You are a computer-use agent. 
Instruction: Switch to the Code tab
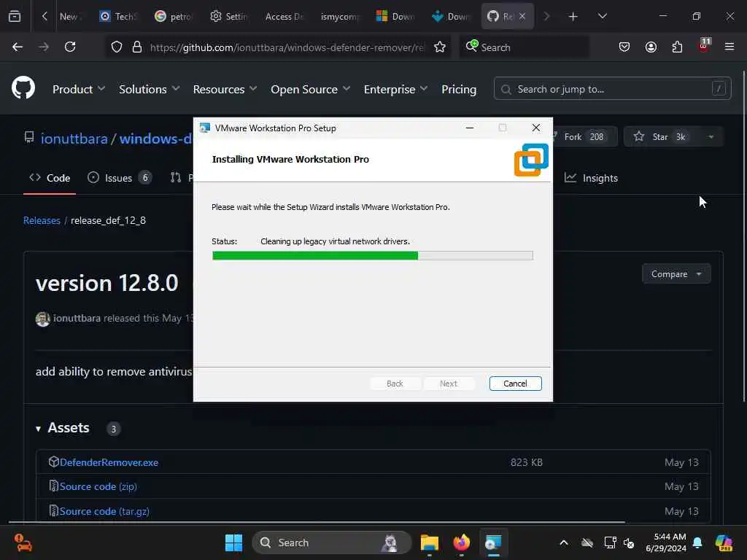(x=50, y=178)
